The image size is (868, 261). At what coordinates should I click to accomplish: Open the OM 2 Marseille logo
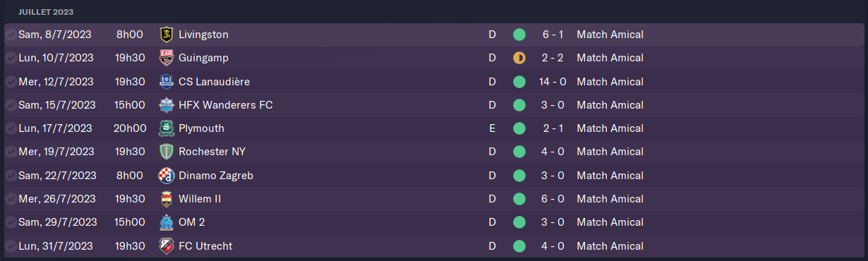[167, 222]
